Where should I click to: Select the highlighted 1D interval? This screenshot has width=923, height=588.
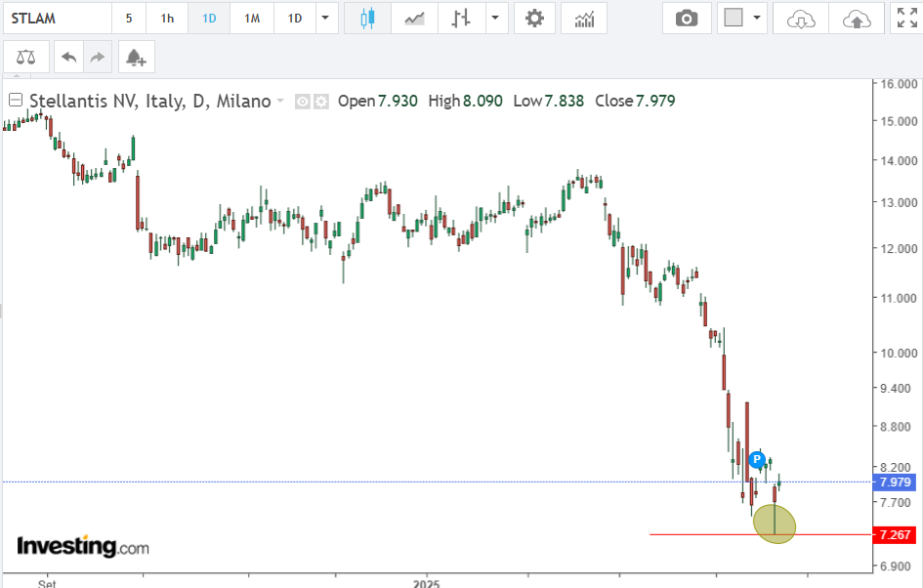[x=209, y=19]
